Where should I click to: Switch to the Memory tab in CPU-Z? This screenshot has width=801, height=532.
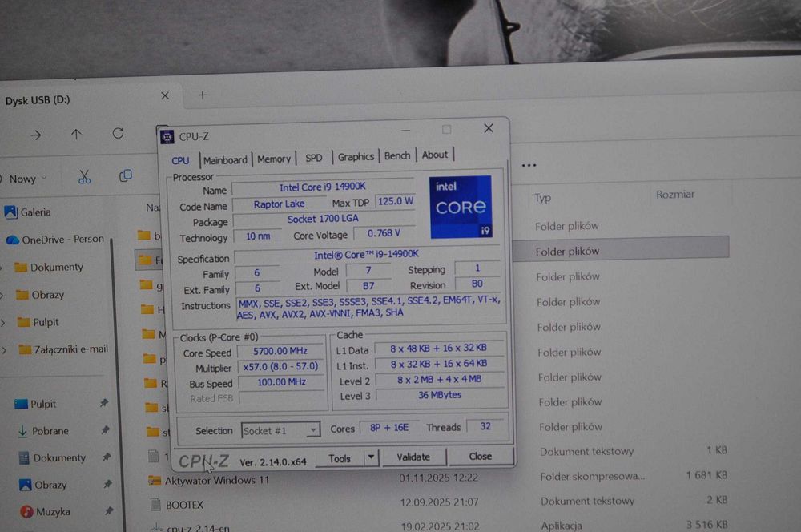click(x=274, y=159)
